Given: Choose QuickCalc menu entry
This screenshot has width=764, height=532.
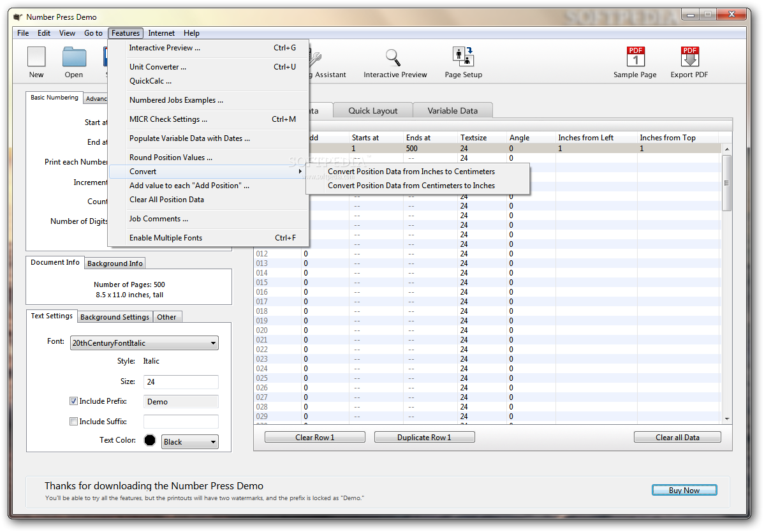Looking at the screenshot, I should point(209,81).
